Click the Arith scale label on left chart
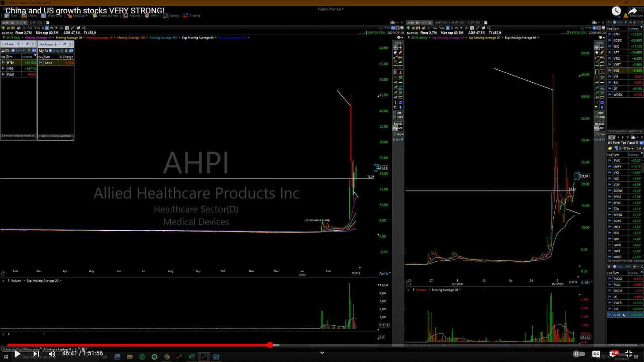Screen dimensions: 644x362 [x=383, y=274]
